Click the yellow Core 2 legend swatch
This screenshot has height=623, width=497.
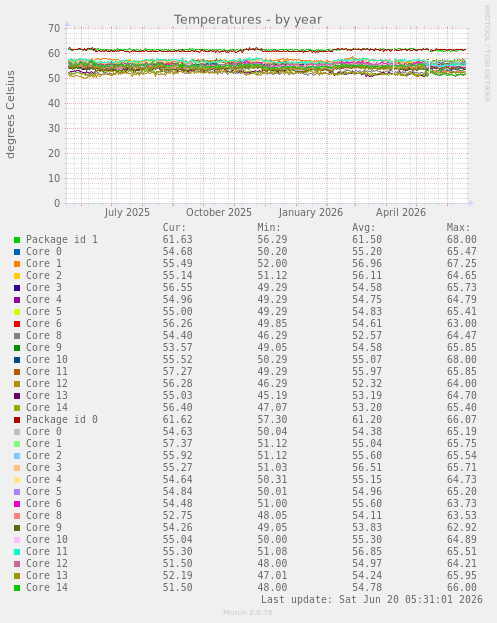17,276
